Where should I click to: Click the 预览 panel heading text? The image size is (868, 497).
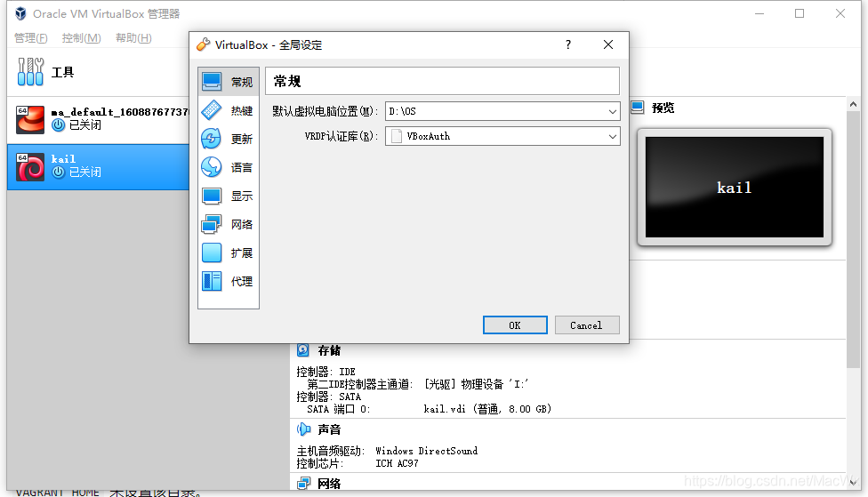click(x=663, y=108)
